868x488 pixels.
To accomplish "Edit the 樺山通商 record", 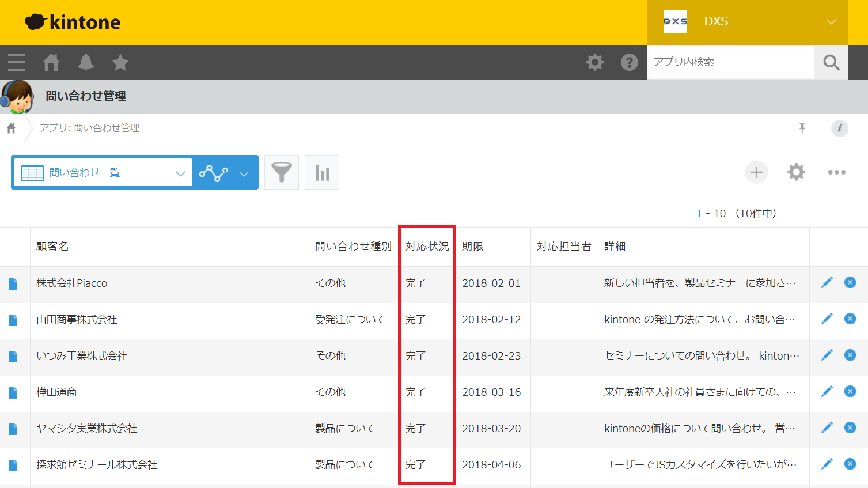I will [827, 391].
